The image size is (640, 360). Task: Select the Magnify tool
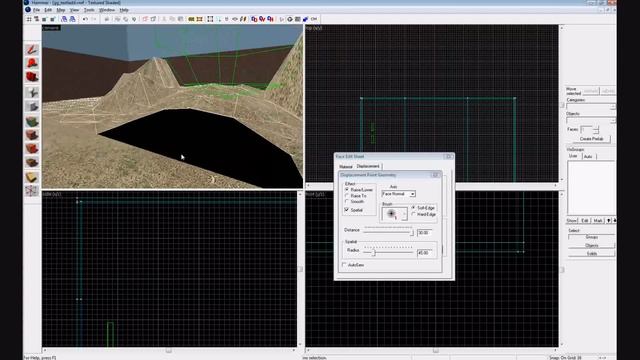pos(32,63)
